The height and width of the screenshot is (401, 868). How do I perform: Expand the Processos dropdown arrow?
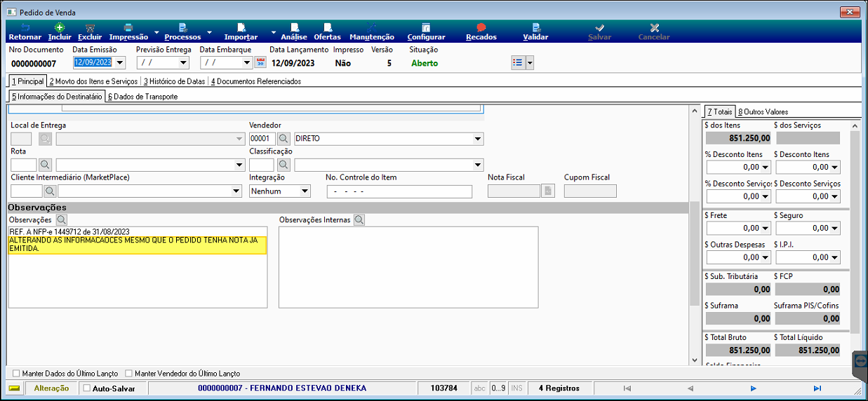click(209, 32)
